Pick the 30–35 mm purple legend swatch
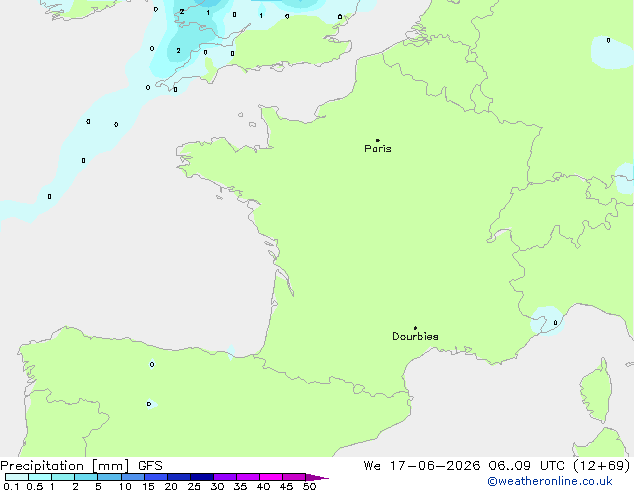Screen dimensions: 634x490 pos(224,477)
